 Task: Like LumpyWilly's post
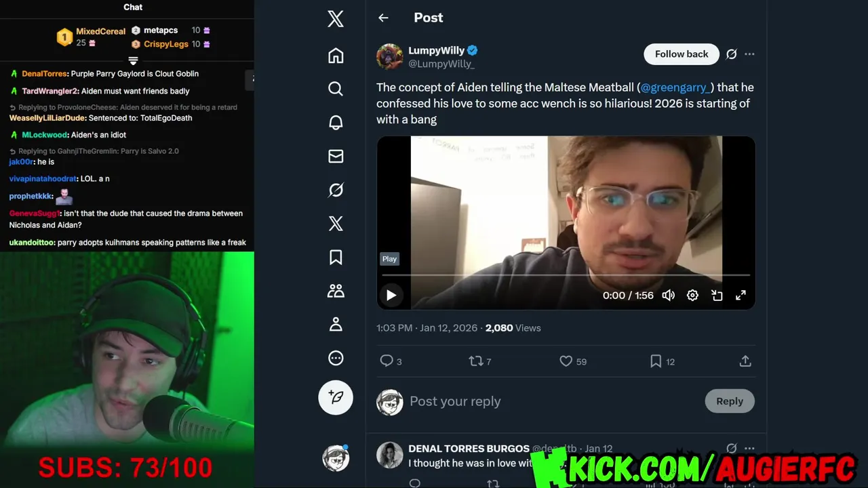pos(566,361)
